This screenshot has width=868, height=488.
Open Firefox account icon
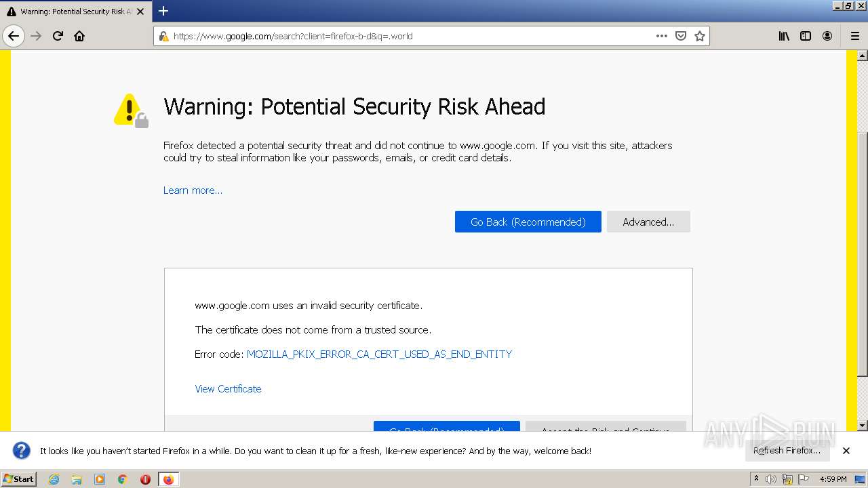tap(827, 36)
